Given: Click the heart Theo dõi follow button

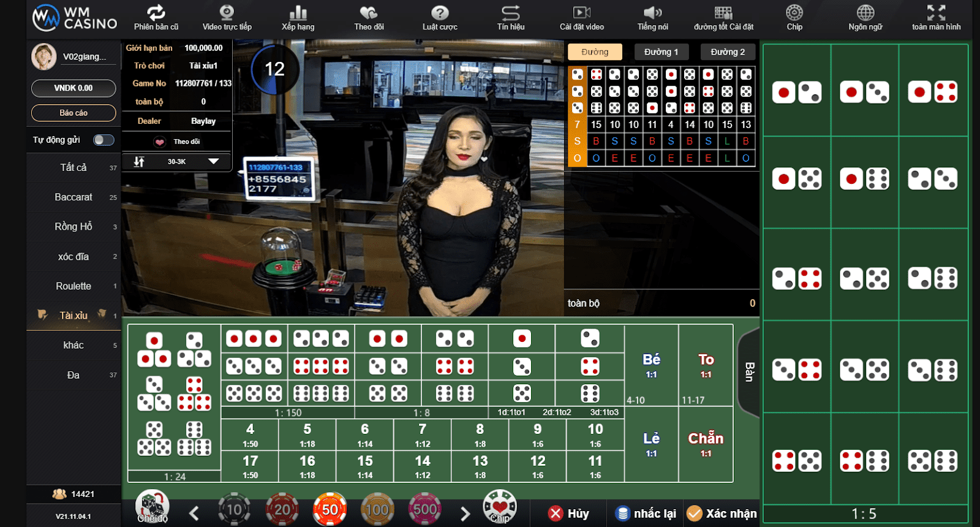Looking at the screenshot, I should click(176, 142).
